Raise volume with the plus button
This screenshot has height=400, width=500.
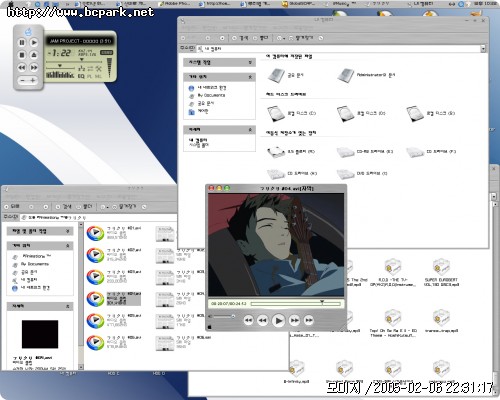33,80
